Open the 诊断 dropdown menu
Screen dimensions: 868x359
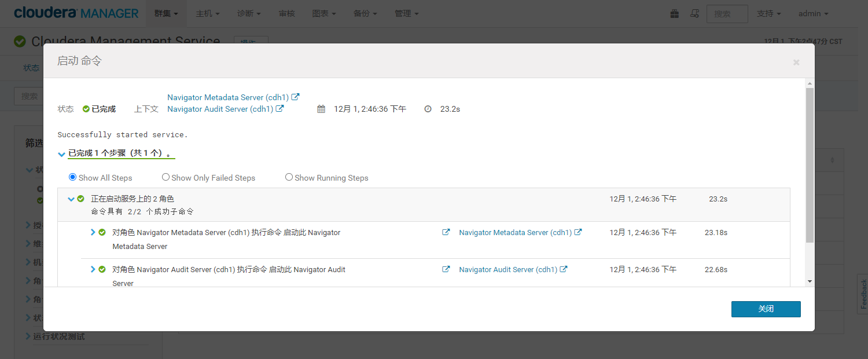tap(249, 13)
